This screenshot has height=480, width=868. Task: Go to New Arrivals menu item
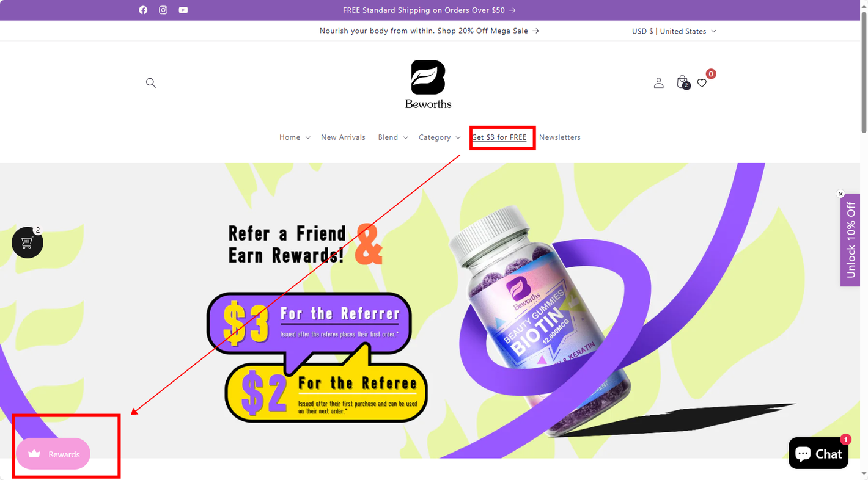coord(343,137)
